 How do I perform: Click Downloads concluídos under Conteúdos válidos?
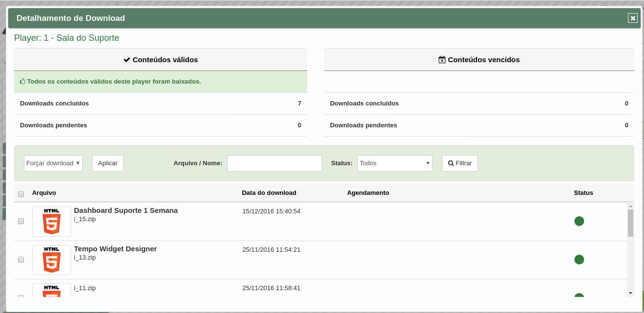[55, 104]
